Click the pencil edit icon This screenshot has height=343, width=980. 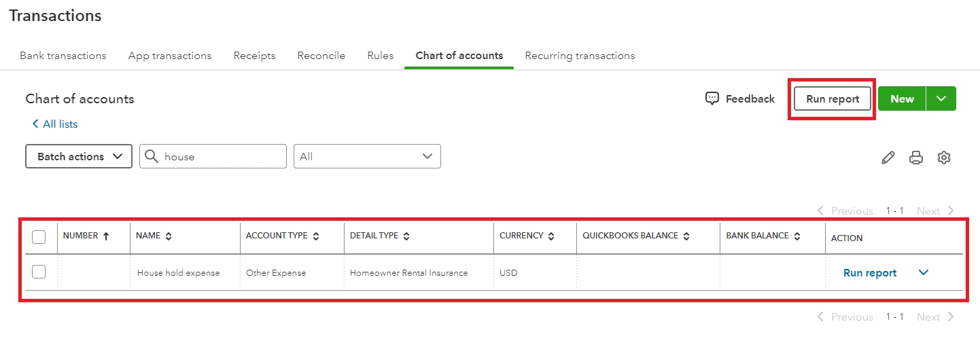pos(888,158)
